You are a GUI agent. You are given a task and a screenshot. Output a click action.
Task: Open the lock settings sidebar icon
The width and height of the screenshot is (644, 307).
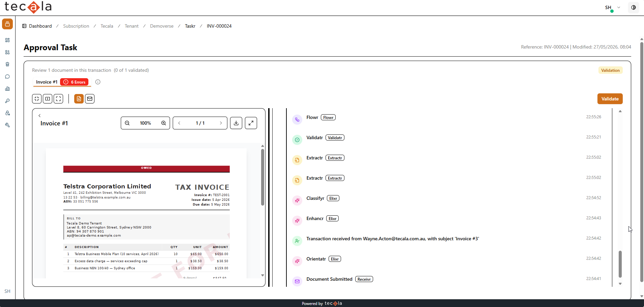tap(7, 113)
